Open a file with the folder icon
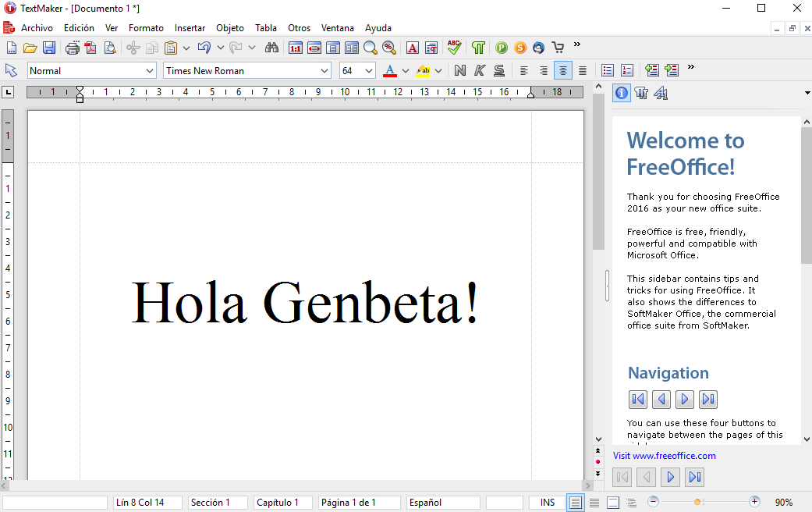The image size is (812, 512). (30, 48)
